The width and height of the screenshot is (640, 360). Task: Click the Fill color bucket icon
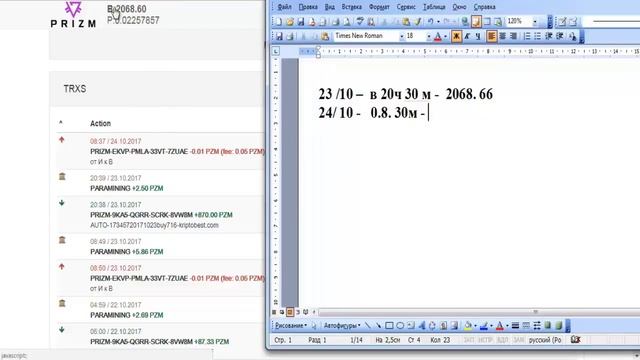point(468,325)
